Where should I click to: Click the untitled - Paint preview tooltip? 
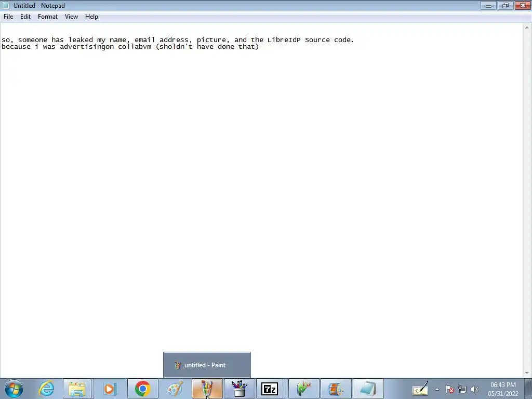207,365
